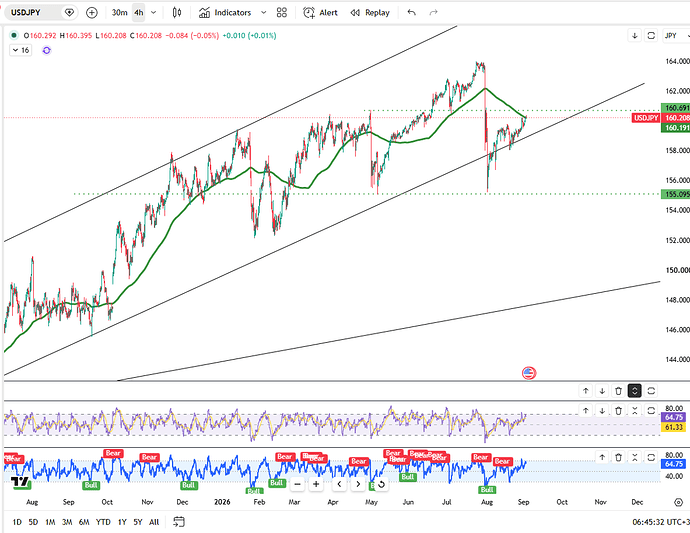Viewport: 690px width, 533px height.
Task: Click the plus compare symbol icon
Action: [x=92, y=13]
